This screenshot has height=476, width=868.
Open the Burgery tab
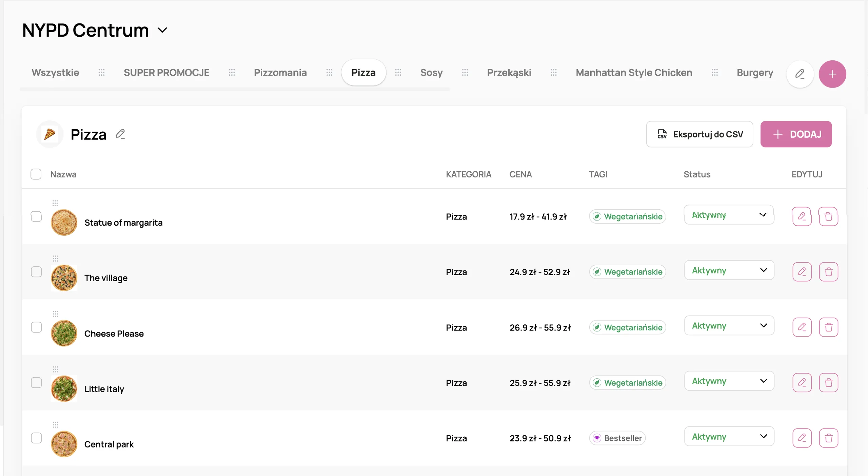[755, 73]
